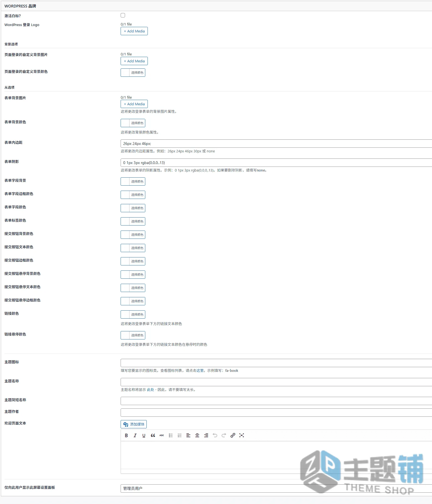Undo last edit in the editor

click(215, 435)
